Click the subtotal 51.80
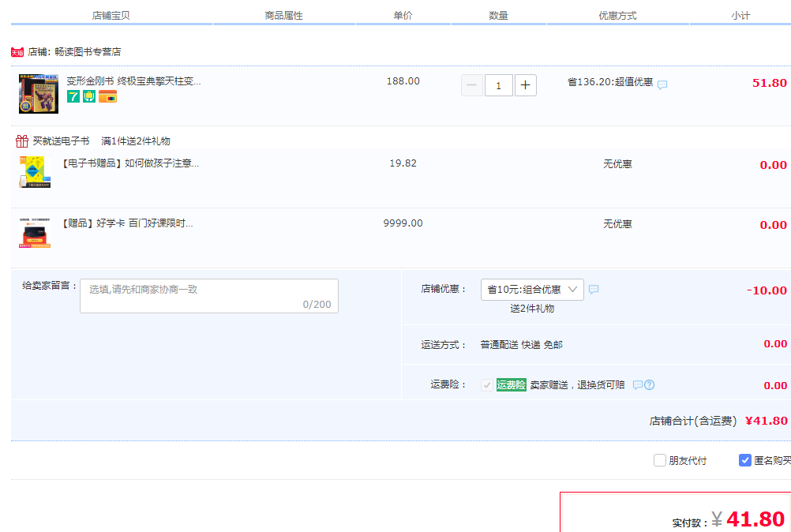791x532 pixels. [770, 83]
